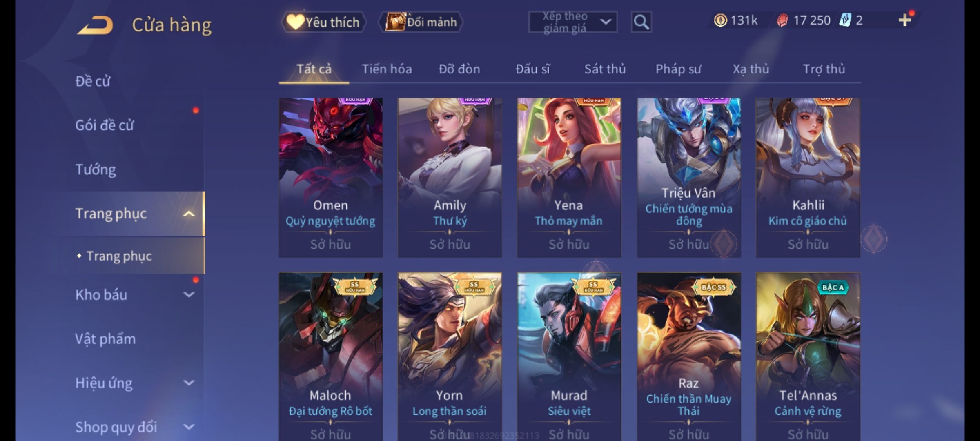Screen dimensions: 980x441
Task: Open Tướng in the sidebar
Action: tap(96, 169)
